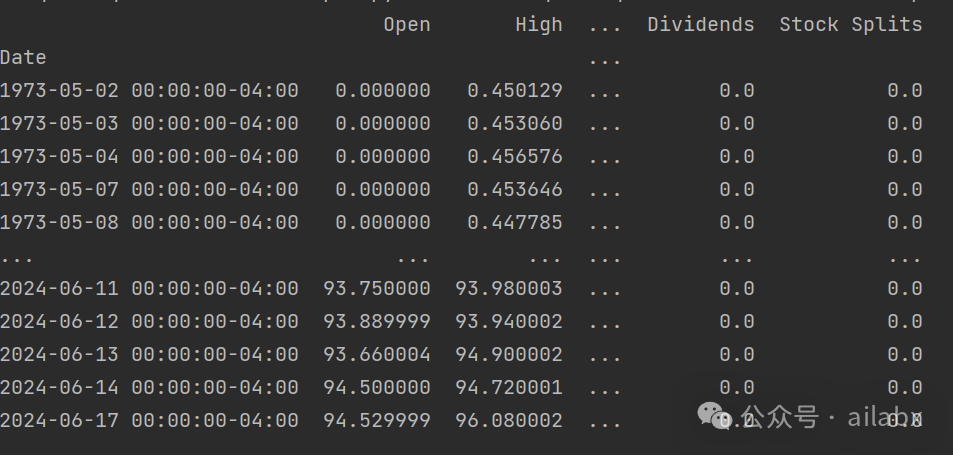The image size is (953, 455).
Task: Click Open value 94.500000
Action: (377, 387)
